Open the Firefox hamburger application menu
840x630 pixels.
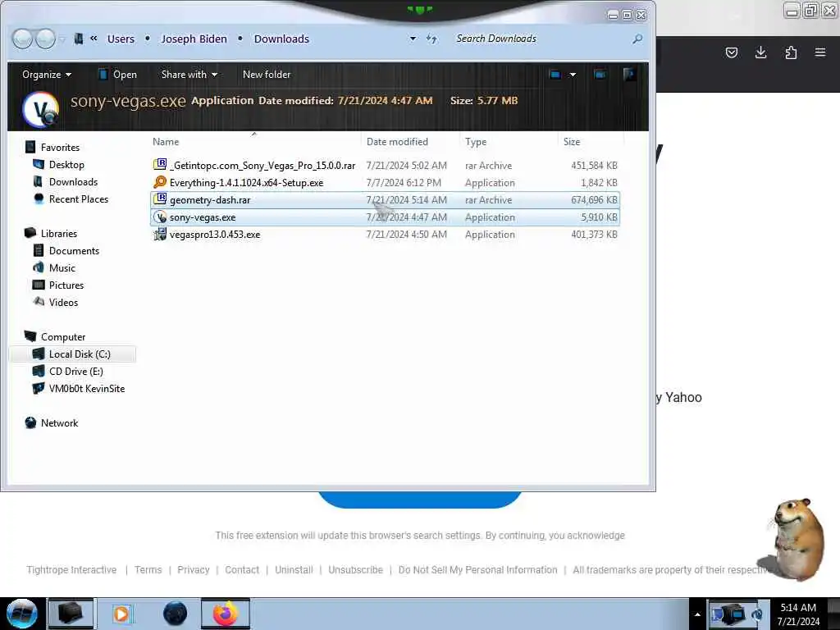[820, 52]
